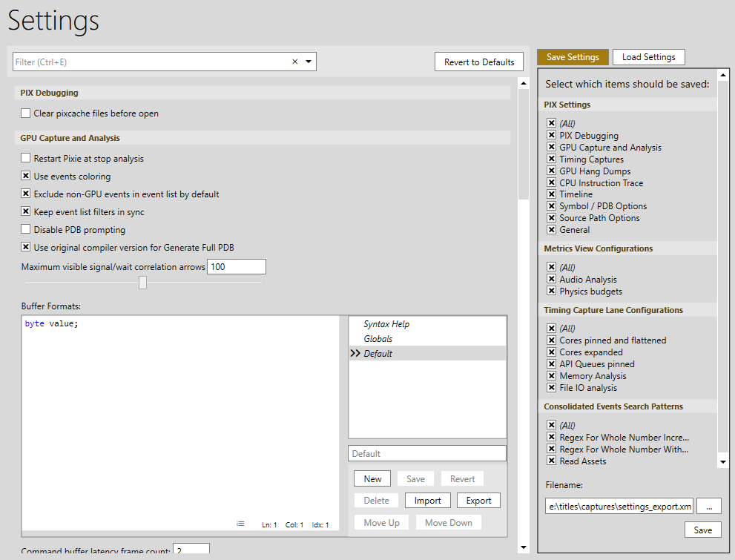Viewport: 735px width, 560px height.
Task: Click scroll down arrow of settings list
Action: [x=524, y=547]
